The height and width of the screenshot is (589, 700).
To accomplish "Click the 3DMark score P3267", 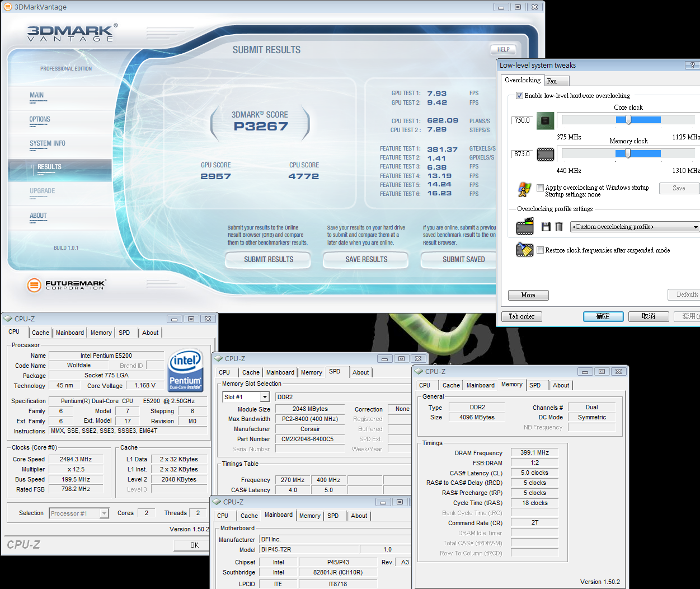I will click(261, 127).
